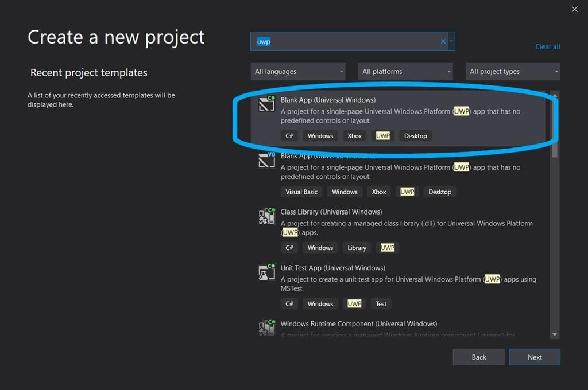This screenshot has width=588, height=390.
Task: Click the Windows tag on Class Library
Action: [320, 248]
